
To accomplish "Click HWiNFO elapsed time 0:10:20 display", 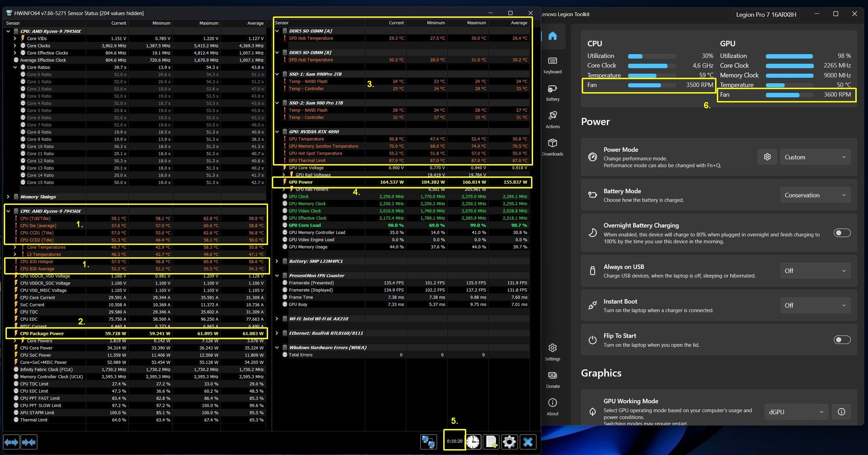I will click(x=455, y=441).
